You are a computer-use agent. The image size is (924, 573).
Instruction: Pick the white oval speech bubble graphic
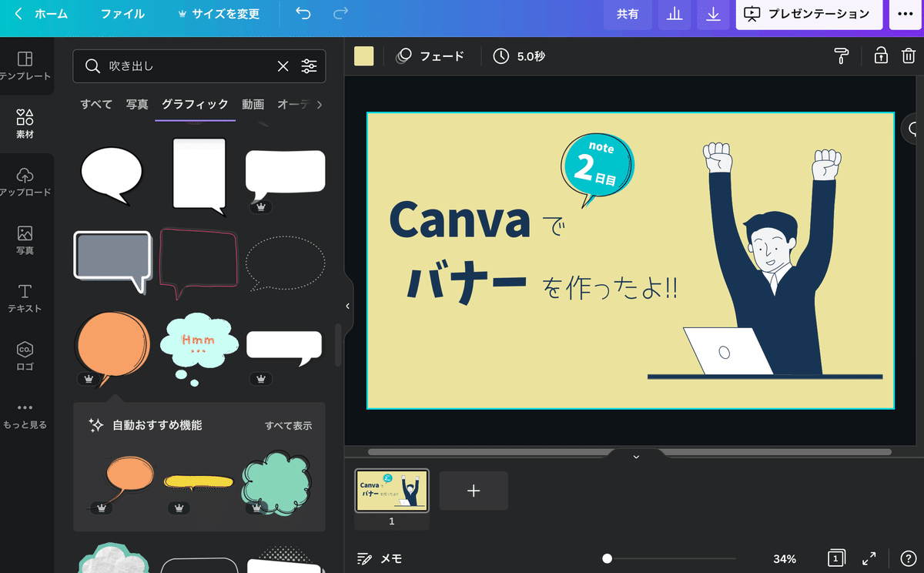(x=112, y=176)
